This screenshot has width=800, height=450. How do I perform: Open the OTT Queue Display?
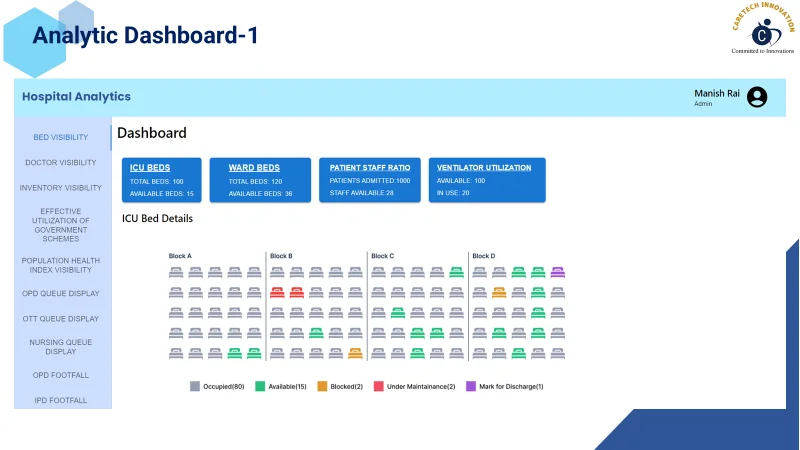point(61,319)
